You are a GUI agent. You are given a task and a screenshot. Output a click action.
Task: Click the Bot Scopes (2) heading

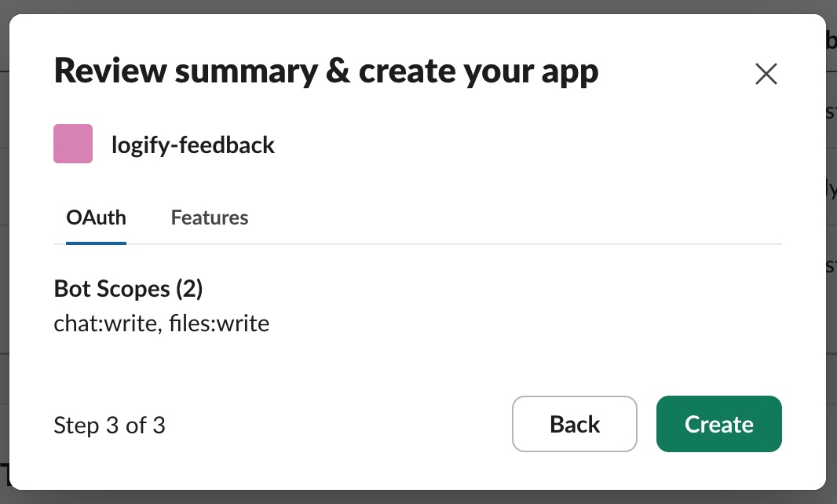tap(128, 289)
